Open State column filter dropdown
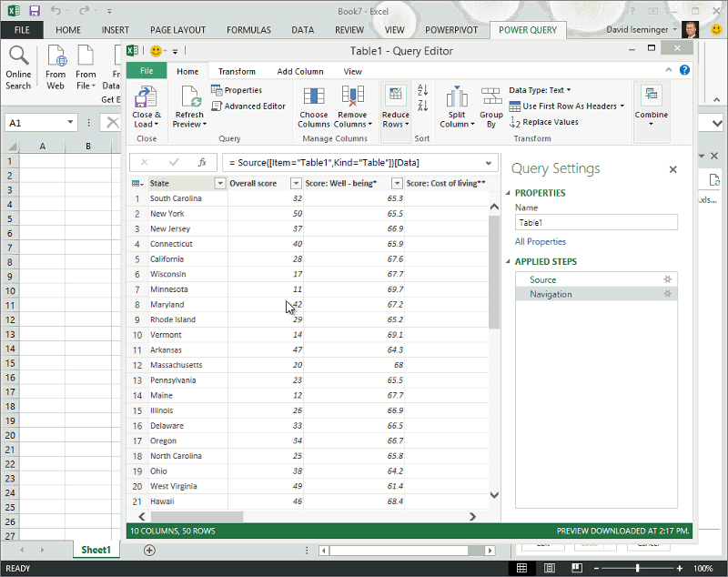This screenshot has width=728, height=577. 220,183
